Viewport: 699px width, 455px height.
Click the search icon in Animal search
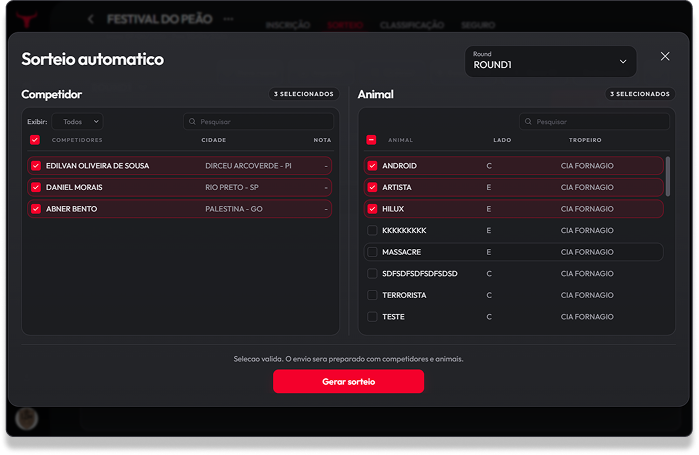click(528, 121)
